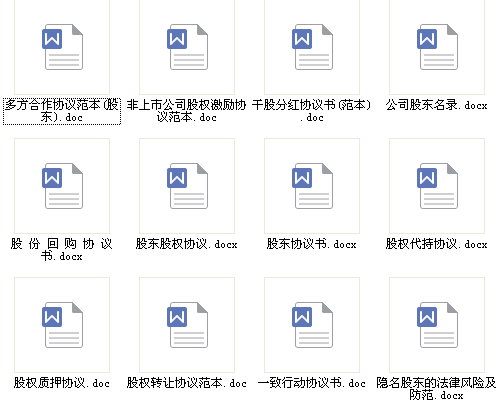Select the 多方合作协议范本(股东).doc file icon

(x=62, y=47)
